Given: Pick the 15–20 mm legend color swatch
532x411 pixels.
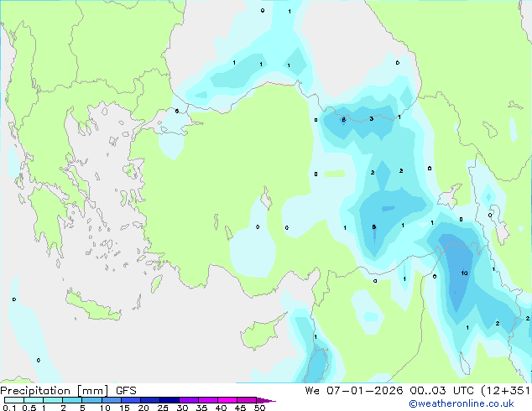Looking at the screenshot, I should 131,400.
